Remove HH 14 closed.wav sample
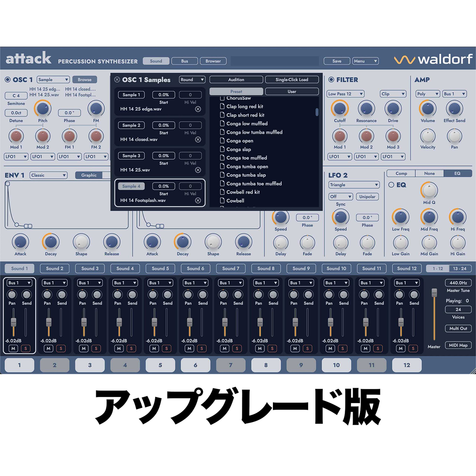476x476 pixels. [x=198, y=140]
